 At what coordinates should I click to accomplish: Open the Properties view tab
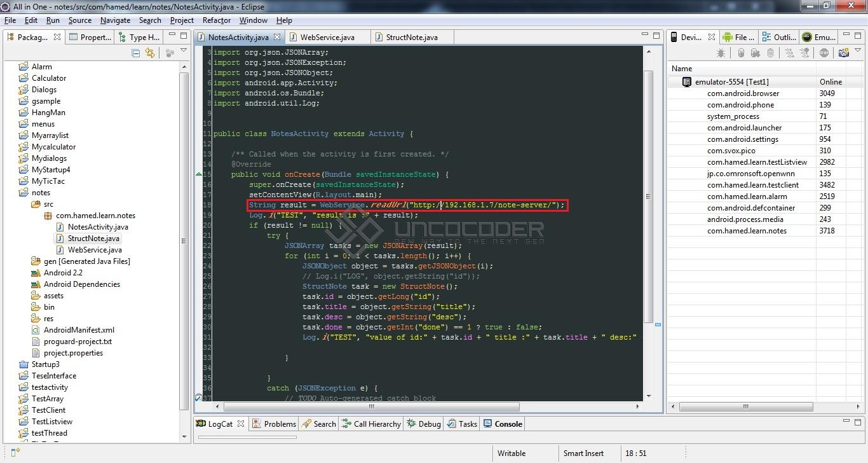point(90,37)
